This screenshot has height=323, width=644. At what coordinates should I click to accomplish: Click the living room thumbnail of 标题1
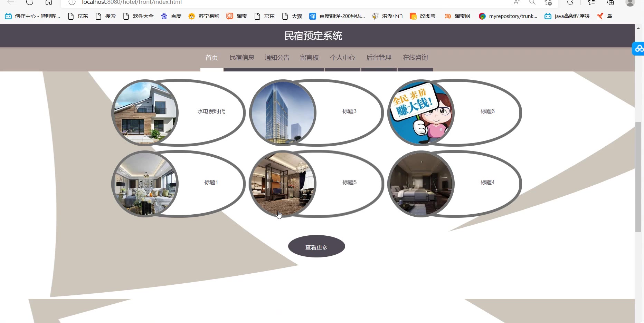tap(145, 184)
